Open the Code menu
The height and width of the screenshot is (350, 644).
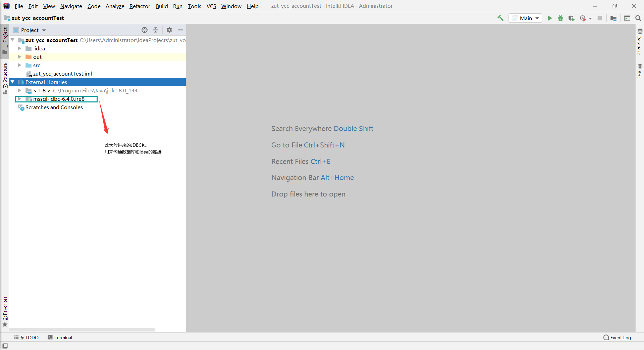(x=94, y=6)
